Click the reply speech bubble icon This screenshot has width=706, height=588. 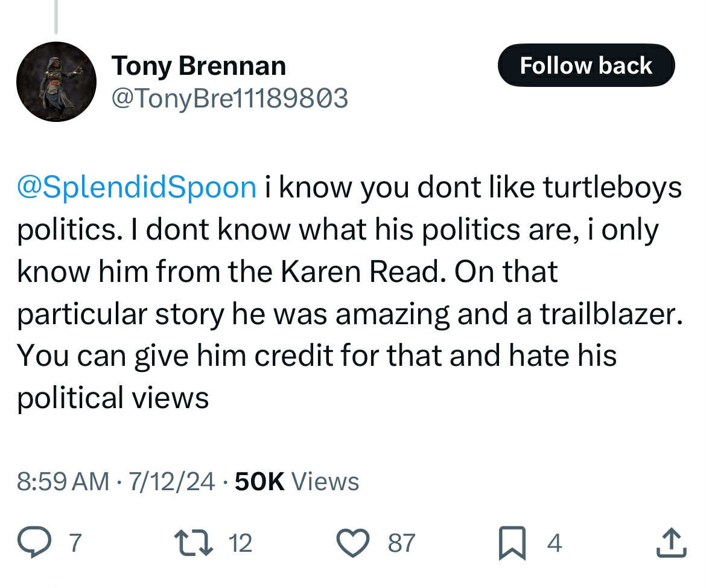pyautogui.click(x=34, y=542)
